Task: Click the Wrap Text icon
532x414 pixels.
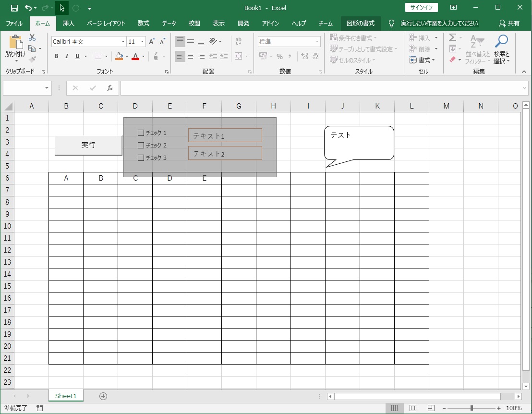Action: pos(239,41)
